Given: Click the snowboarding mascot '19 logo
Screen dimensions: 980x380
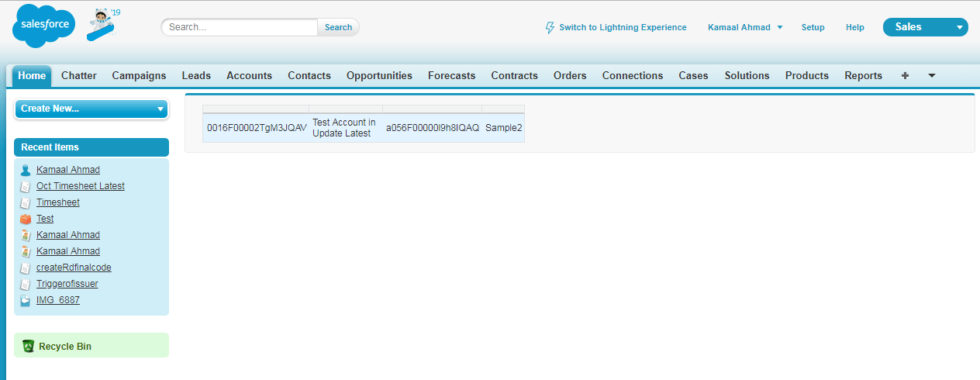Looking at the screenshot, I should tap(102, 25).
